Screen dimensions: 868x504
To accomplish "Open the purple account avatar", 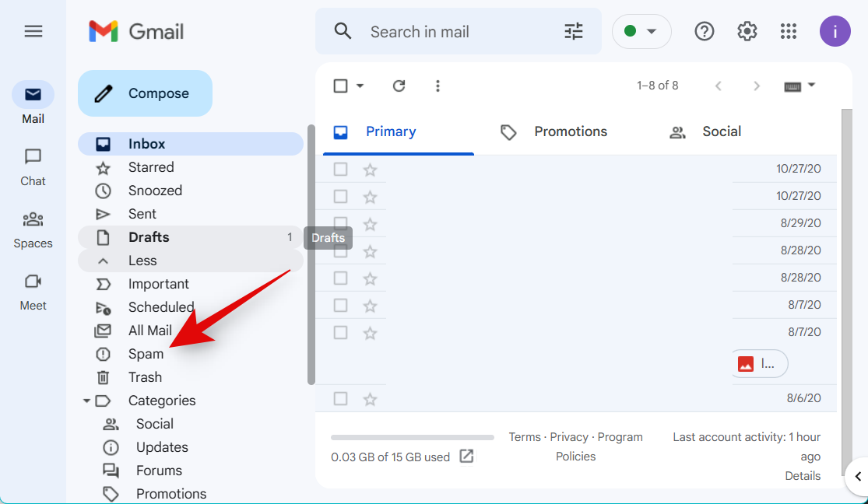I will click(835, 32).
